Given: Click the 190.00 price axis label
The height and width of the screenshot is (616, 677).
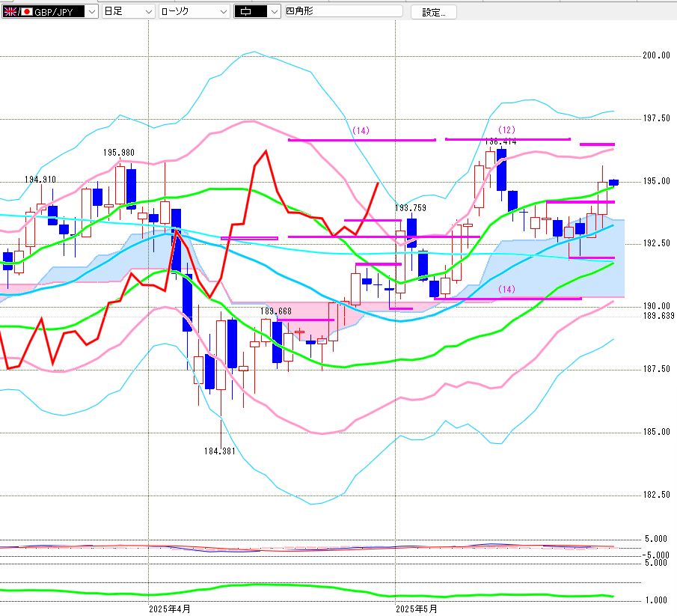Looking at the screenshot, I should (x=656, y=306).
